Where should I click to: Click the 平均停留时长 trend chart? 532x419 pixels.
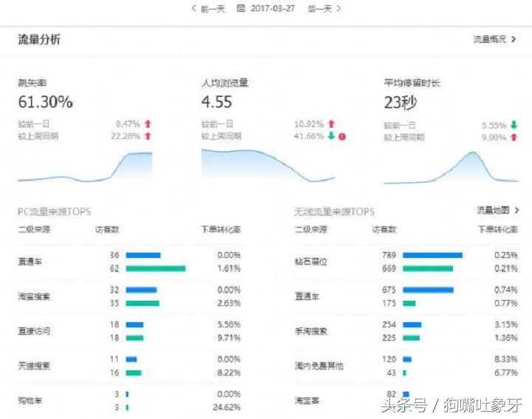(x=451, y=168)
